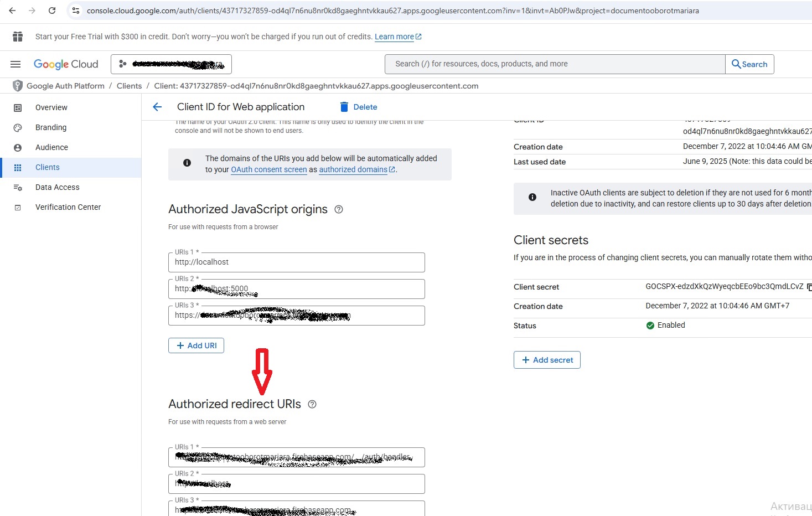Click the Client secrets heading
This screenshot has height=516, width=812.
pyautogui.click(x=551, y=240)
